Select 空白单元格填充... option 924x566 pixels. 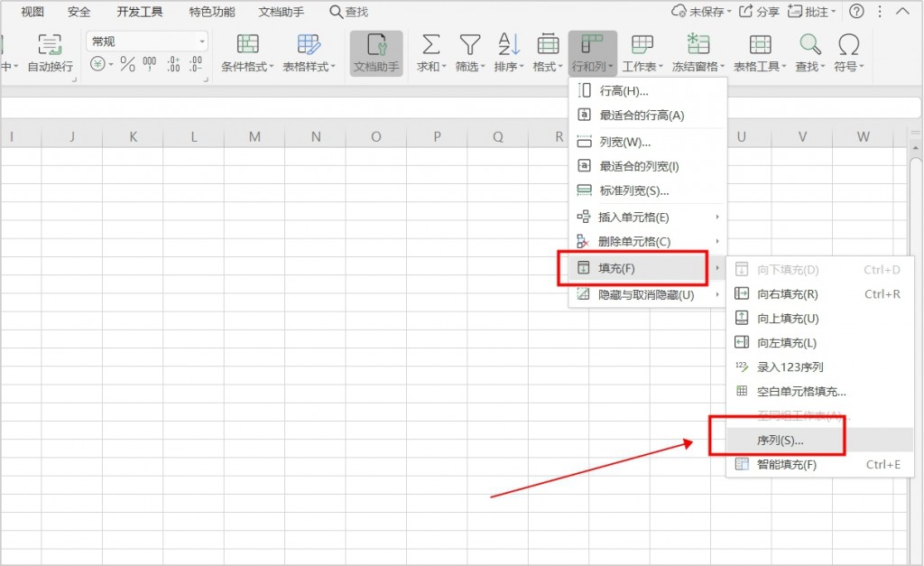[819, 391]
